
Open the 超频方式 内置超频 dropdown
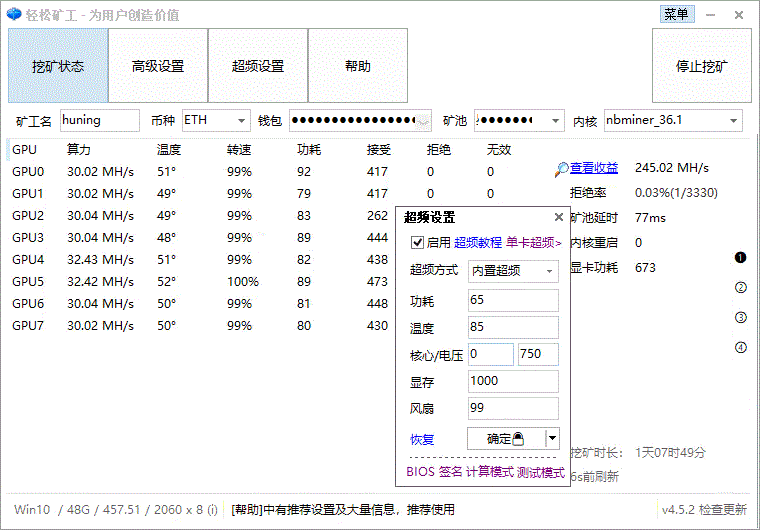[x=549, y=271]
